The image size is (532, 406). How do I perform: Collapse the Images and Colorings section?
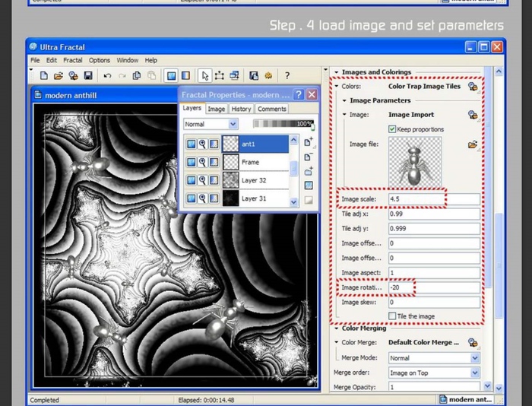(337, 72)
